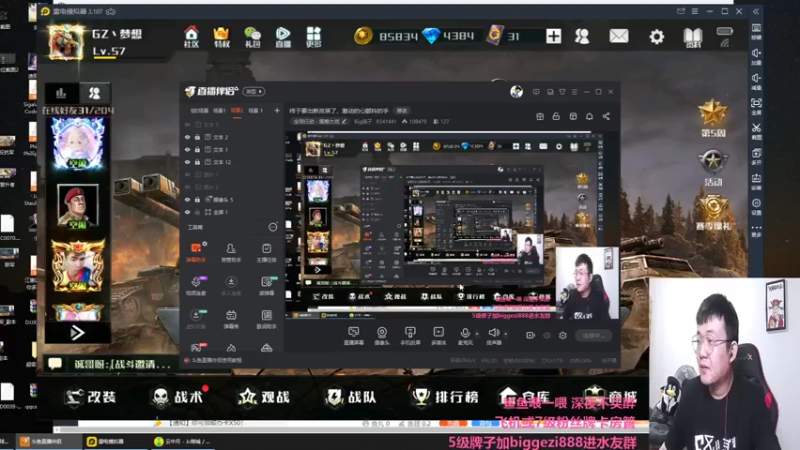Viewport: 800px width, 450px height.
Task: Open the speaker dropdown arrow
Action: (x=506, y=334)
